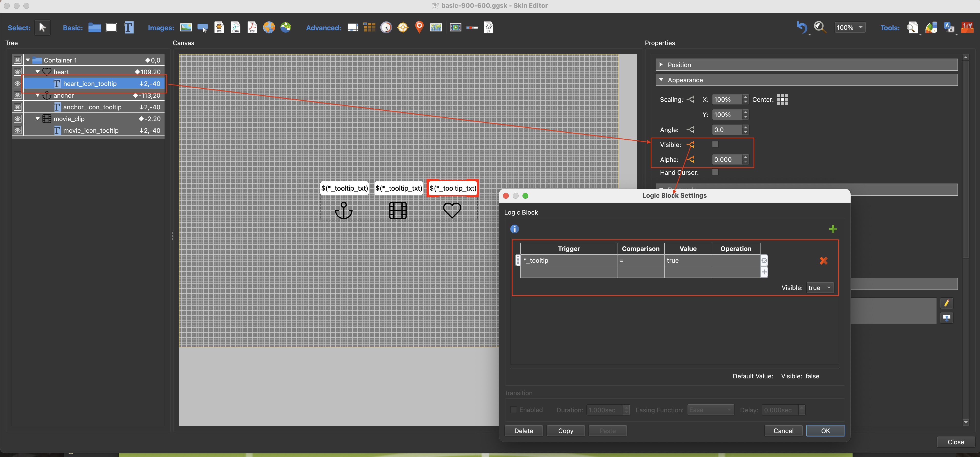Toggle visibility eye for anchor element
The height and width of the screenshot is (457, 980).
18,95
